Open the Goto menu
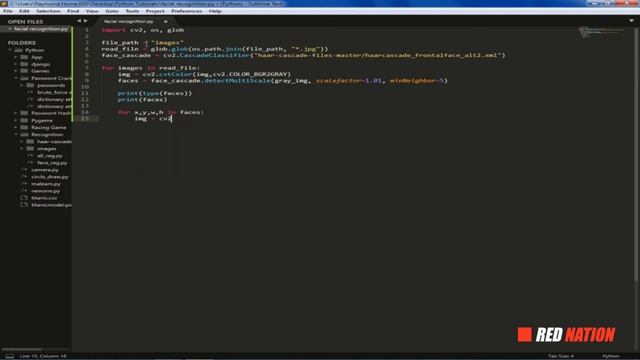This screenshot has height=360, width=640. (x=112, y=11)
